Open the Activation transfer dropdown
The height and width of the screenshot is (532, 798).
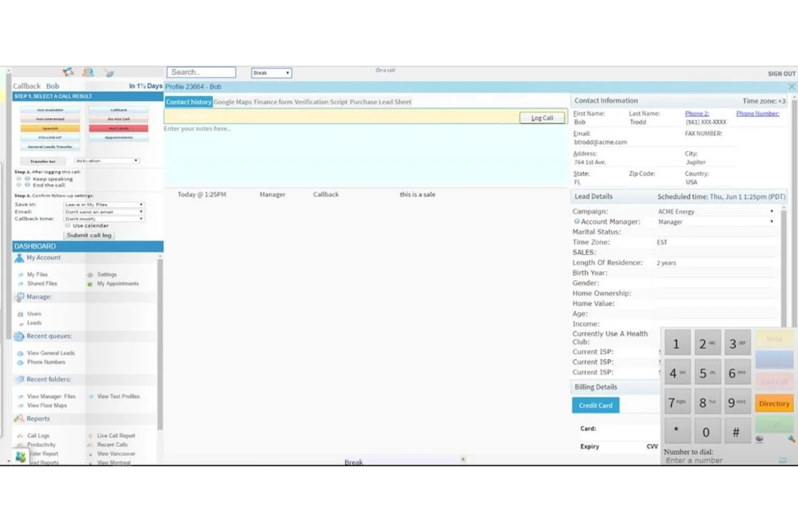click(x=106, y=160)
